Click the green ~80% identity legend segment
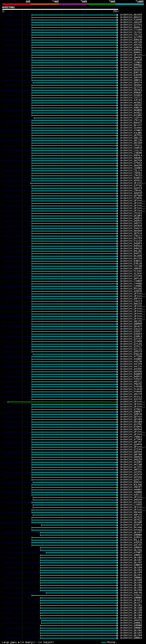146x644 pixels. coord(101,4)
